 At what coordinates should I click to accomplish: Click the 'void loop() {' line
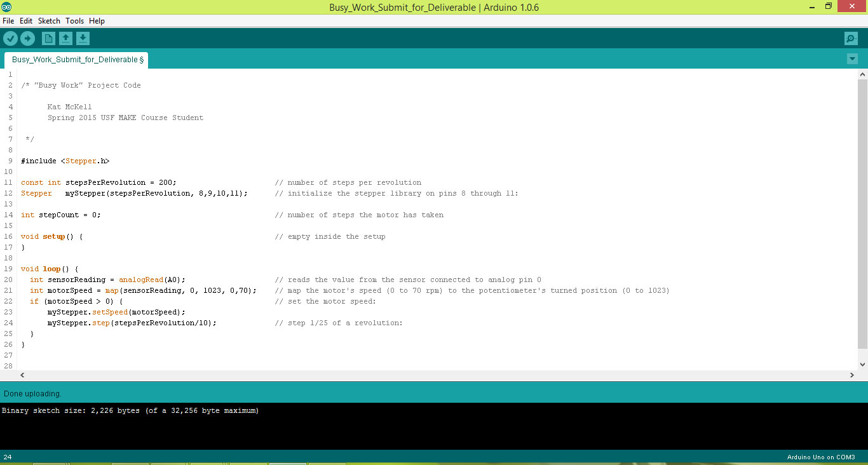click(x=50, y=269)
